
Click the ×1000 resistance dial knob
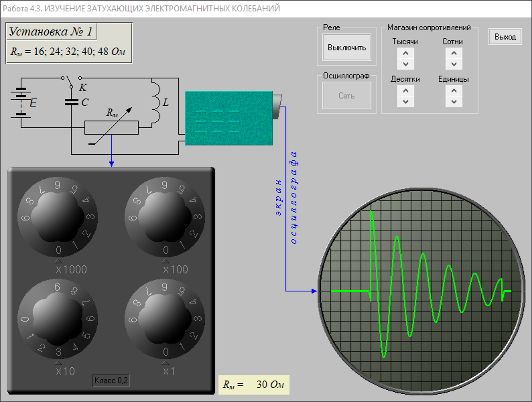click(x=58, y=216)
